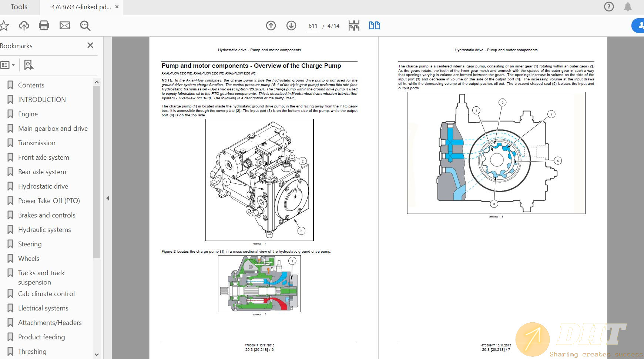Open the Electrical systems bookmark
Image resolution: width=644 pixels, height=359 pixels.
[43, 308]
